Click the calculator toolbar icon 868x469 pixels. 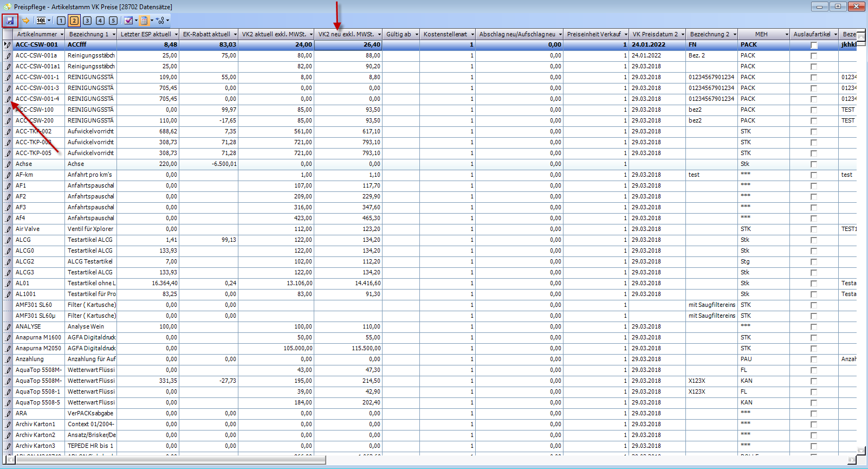(144, 21)
